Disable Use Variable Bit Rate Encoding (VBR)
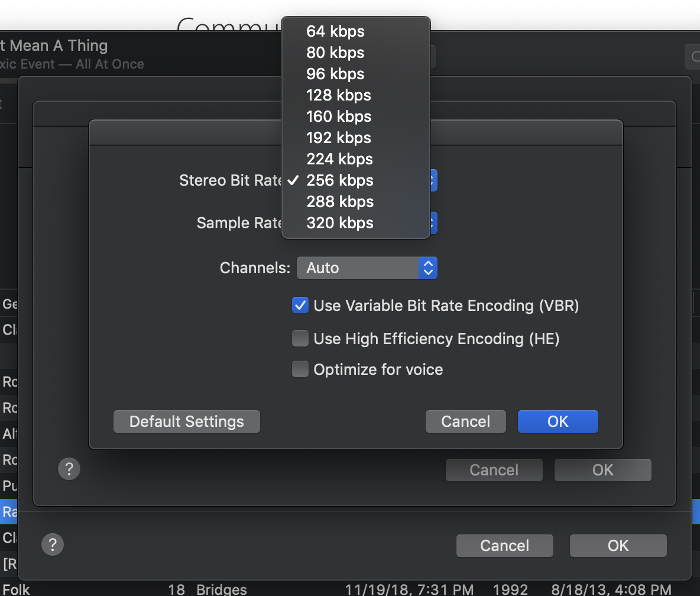Viewport: 700px width, 596px height. 300,306
